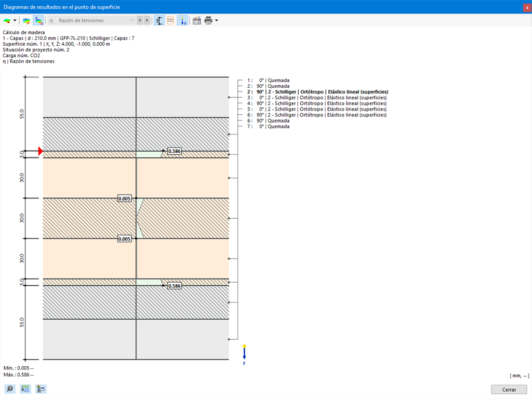Close the dialog with the red X

click(527, 7)
